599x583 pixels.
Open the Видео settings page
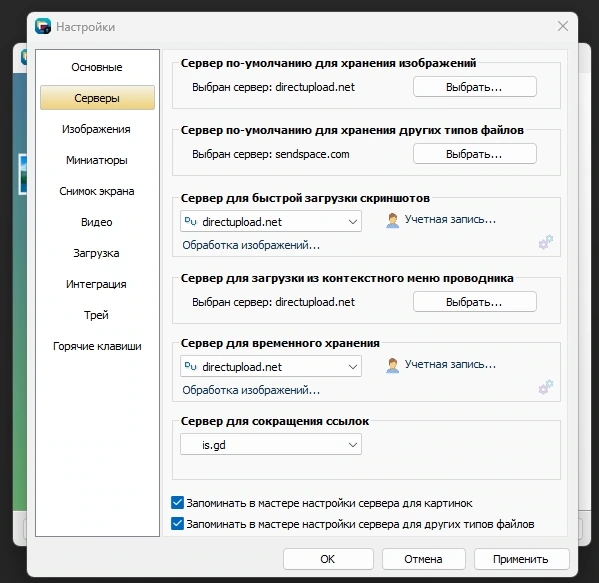pyautogui.click(x=97, y=222)
